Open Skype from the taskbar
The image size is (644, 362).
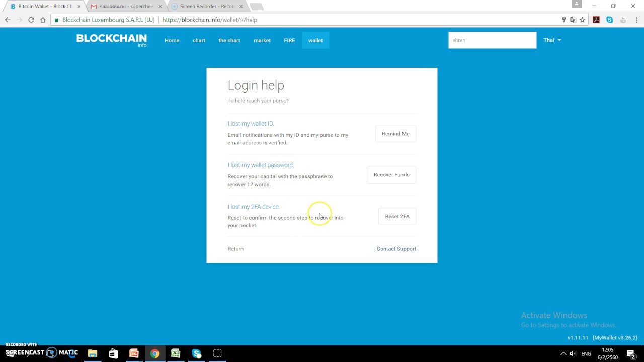[x=196, y=353]
